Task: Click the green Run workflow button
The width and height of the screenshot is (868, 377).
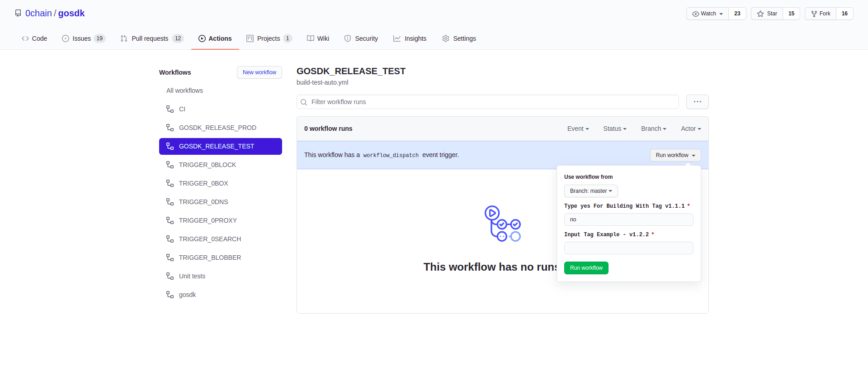Action: tap(586, 268)
